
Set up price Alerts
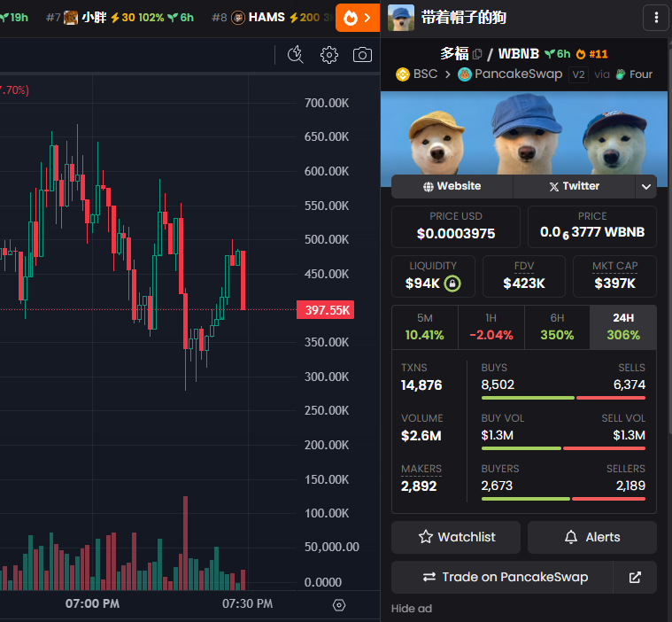click(x=591, y=537)
